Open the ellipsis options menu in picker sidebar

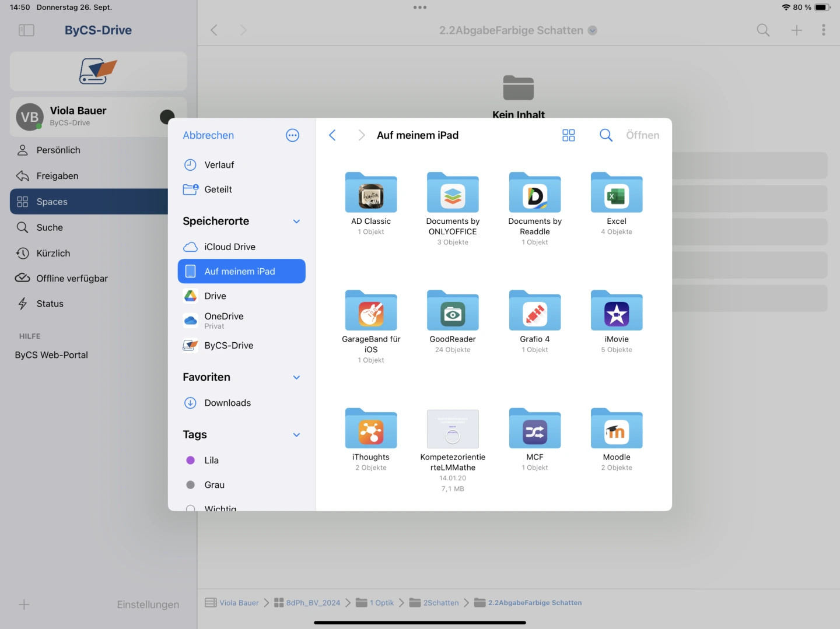click(292, 135)
